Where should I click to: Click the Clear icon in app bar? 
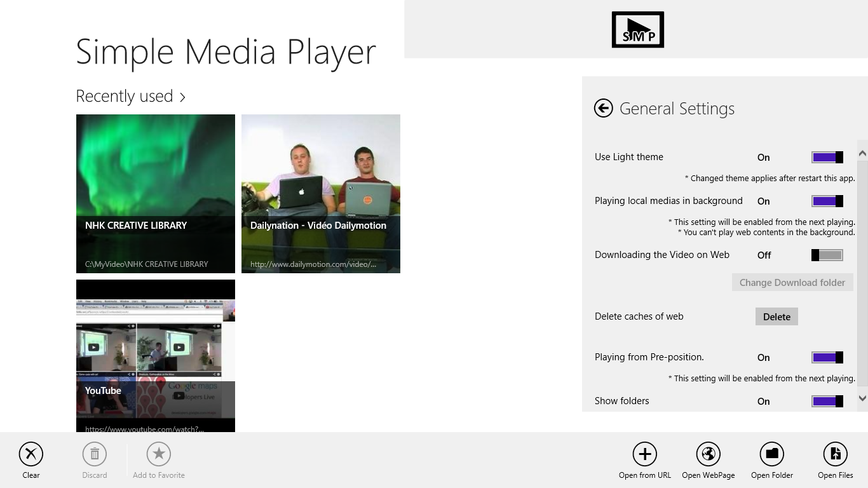(x=31, y=454)
